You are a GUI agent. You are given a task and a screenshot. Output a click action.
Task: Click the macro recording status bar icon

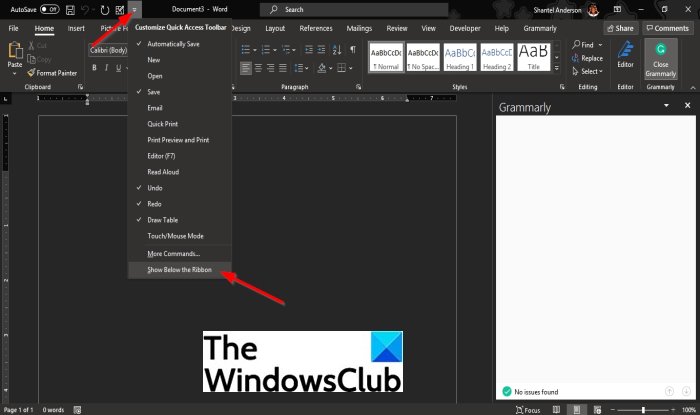pos(77,410)
